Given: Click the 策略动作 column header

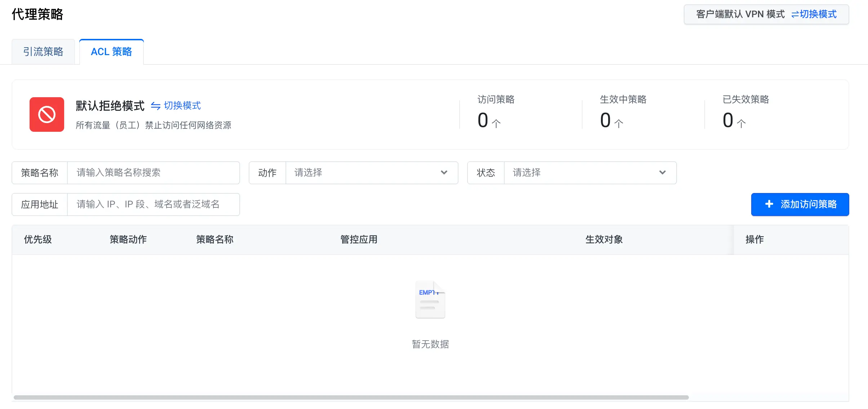Looking at the screenshot, I should [x=128, y=239].
